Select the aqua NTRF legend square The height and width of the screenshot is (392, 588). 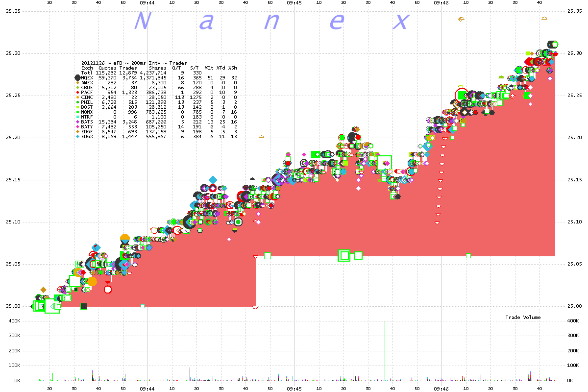(x=77, y=117)
